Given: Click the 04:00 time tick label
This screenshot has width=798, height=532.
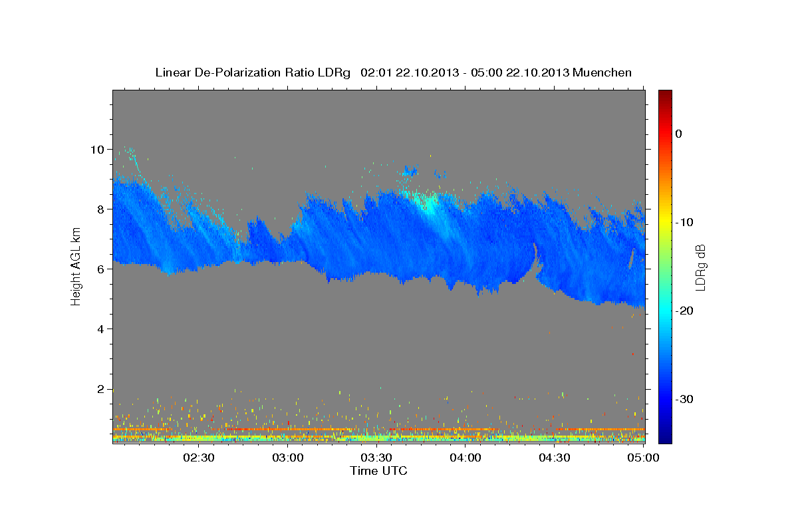Looking at the screenshot, I should 465,458.
